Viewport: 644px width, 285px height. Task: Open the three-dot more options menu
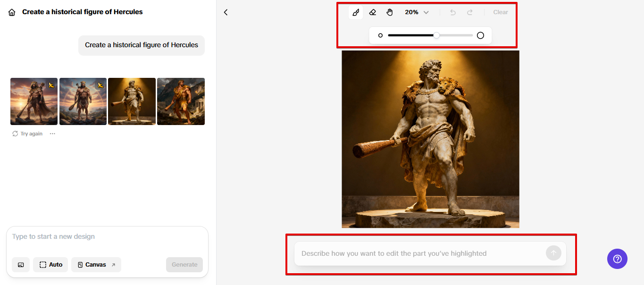(x=52, y=134)
